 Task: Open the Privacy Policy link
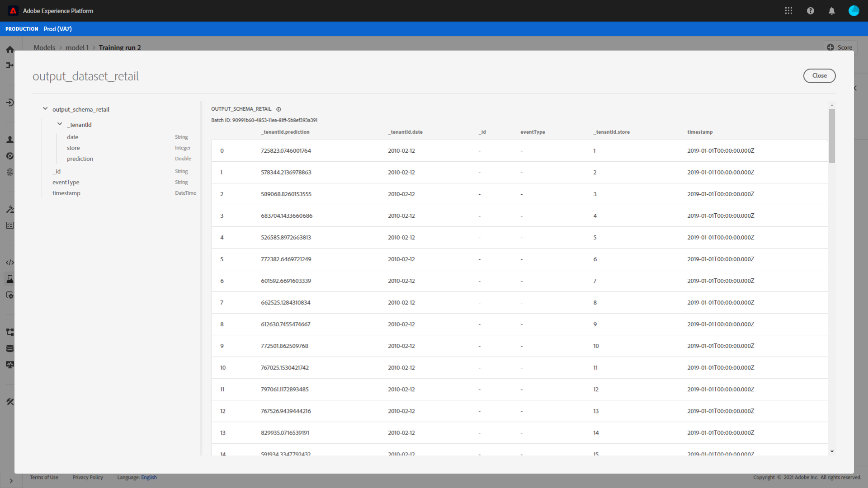(x=88, y=478)
